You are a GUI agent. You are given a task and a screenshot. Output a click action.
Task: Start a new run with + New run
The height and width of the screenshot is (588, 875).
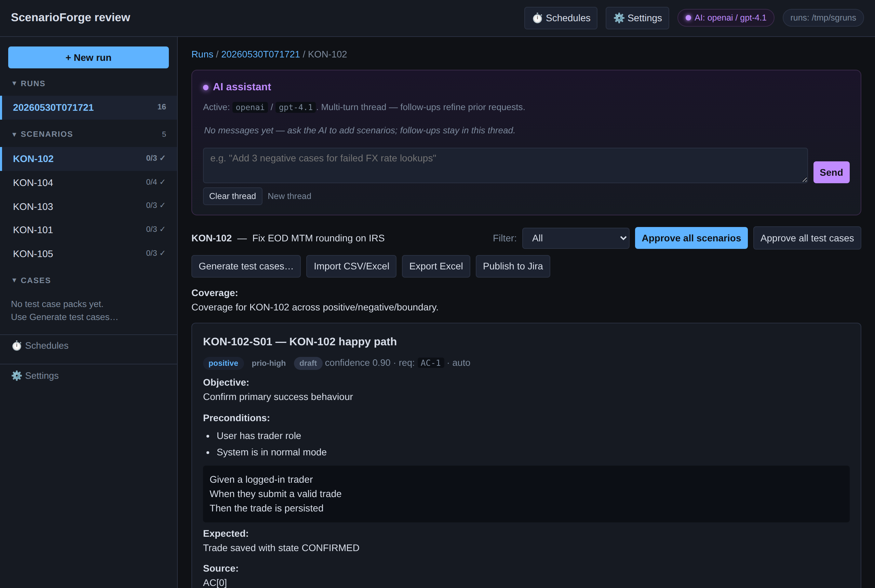[x=89, y=57]
